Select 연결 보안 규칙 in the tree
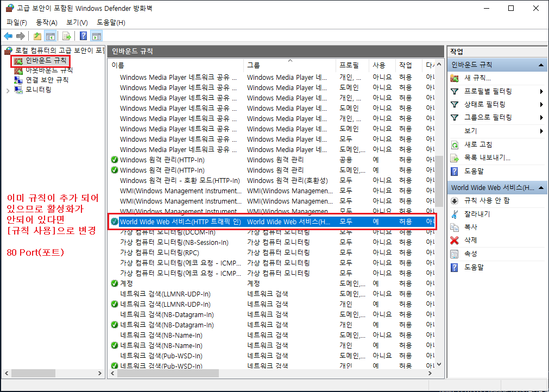Image resolution: width=549 pixels, height=392 pixels. (x=47, y=80)
